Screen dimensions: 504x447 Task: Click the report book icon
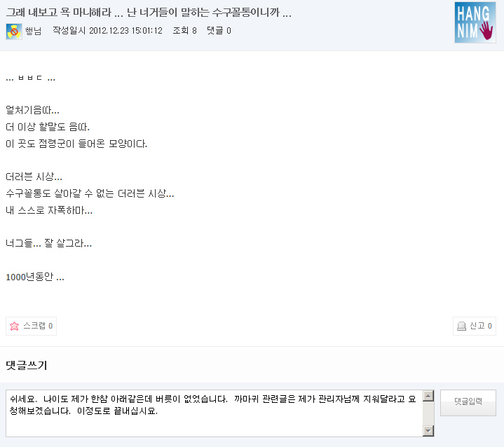click(x=461, y=326)
